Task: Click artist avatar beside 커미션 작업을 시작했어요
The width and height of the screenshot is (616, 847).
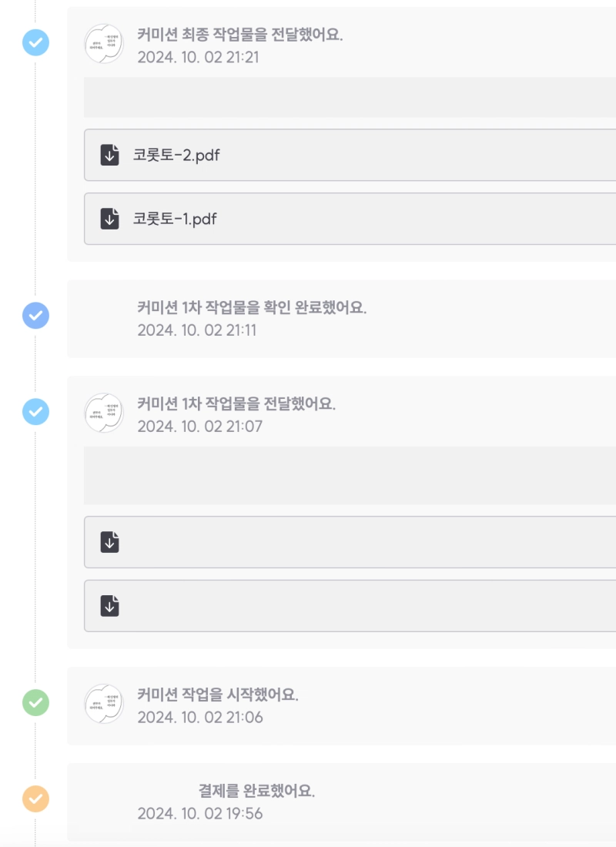Action: tap(103, 703)
